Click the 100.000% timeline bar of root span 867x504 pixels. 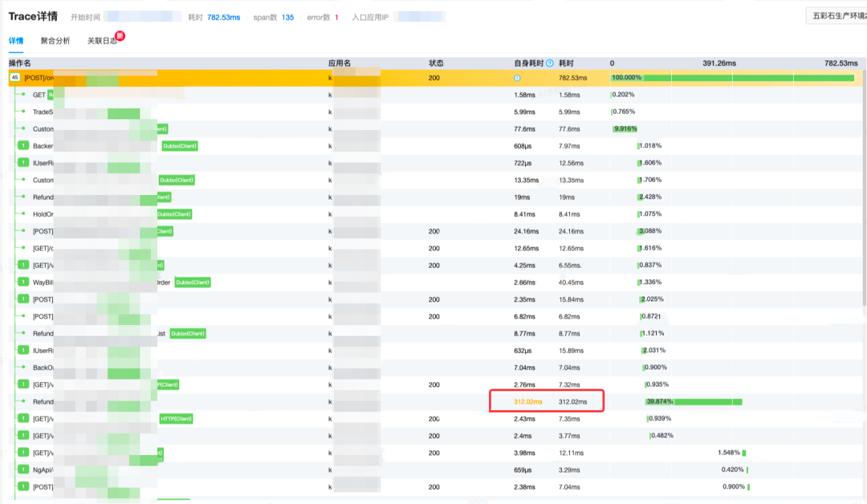point(733,78)
